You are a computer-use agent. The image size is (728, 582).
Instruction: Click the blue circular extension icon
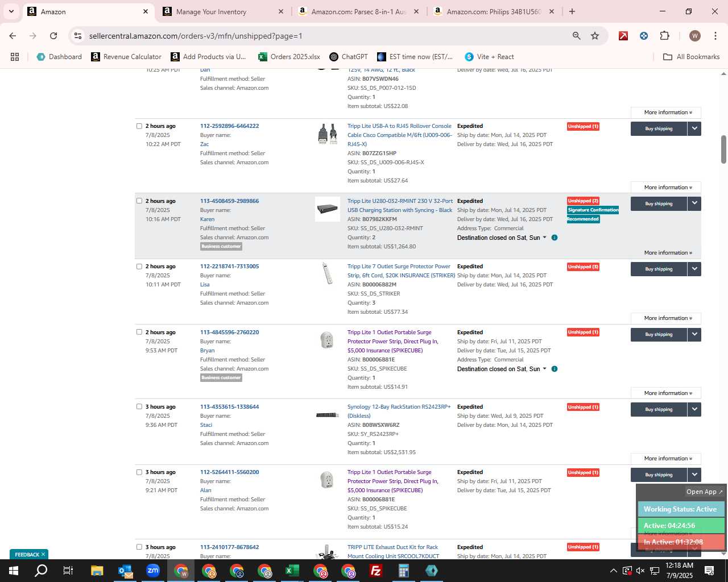click(x=644, y=36)
